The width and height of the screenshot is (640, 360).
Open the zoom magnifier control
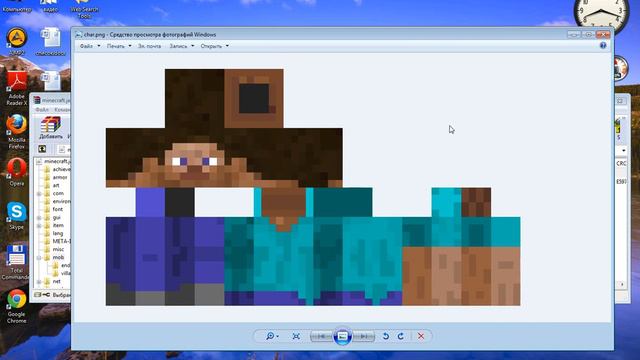coord(272,336)
